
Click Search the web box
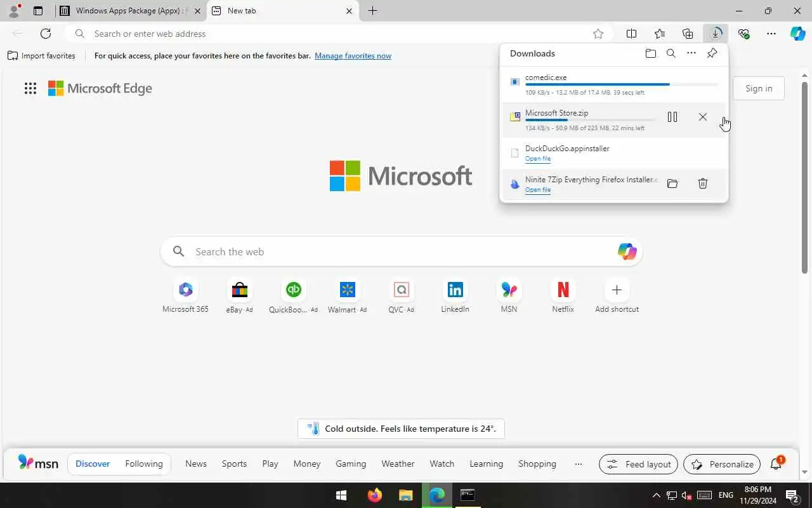(401, 251)
